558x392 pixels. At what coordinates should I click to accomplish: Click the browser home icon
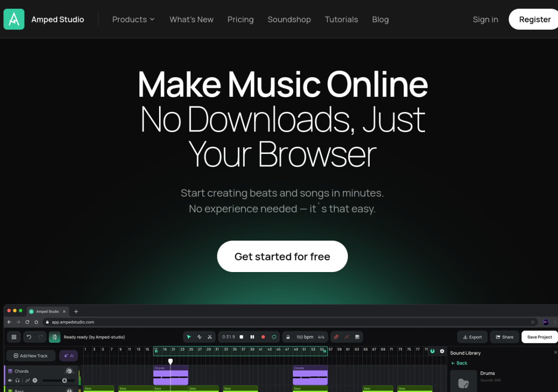click(36, 322)
